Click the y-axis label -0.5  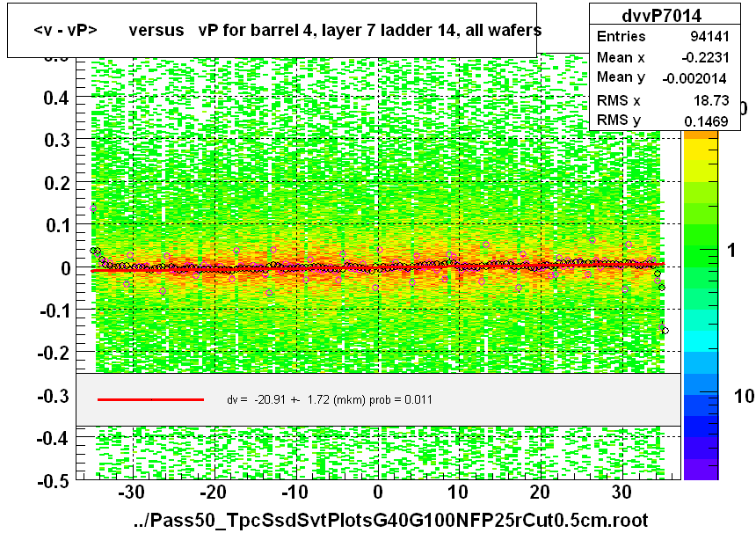54,481
